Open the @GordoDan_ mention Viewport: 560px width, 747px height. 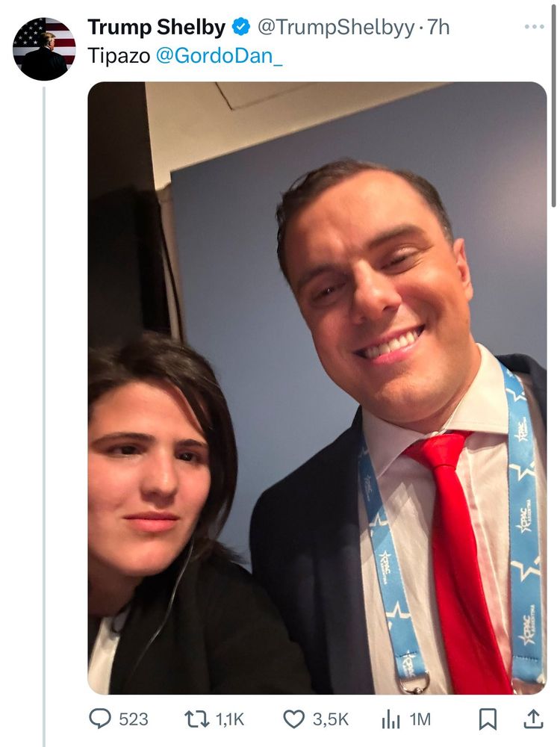click(x=219, y=56)
